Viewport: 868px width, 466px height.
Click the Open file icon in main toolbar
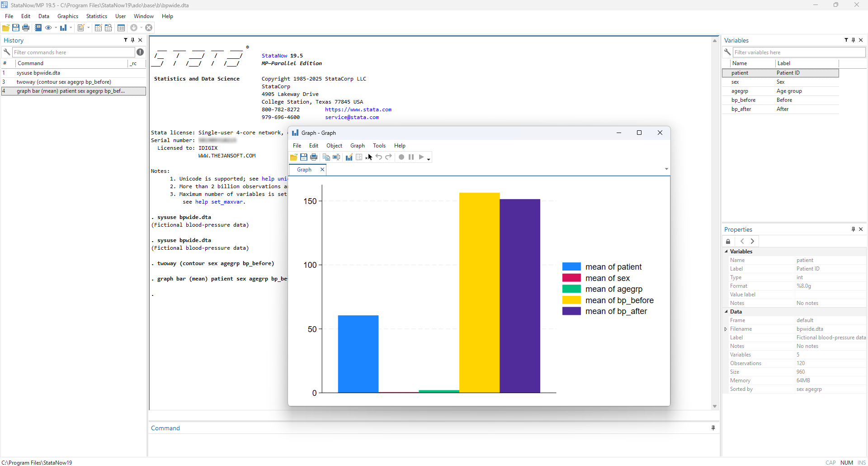[x=6, y=28]
